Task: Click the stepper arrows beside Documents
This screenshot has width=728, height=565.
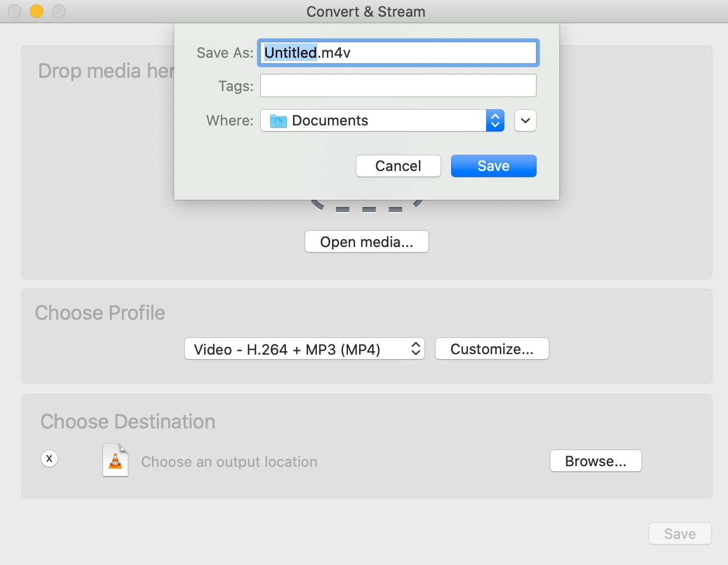Action: [x=494, y=120]
